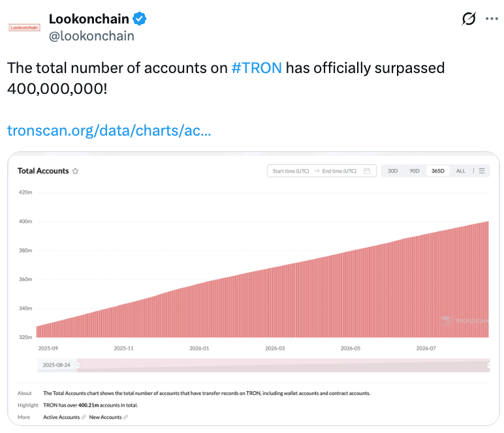This screenshot has width=504, height=433.
Task: Select the 30D time range
Action: pos(392,171)
